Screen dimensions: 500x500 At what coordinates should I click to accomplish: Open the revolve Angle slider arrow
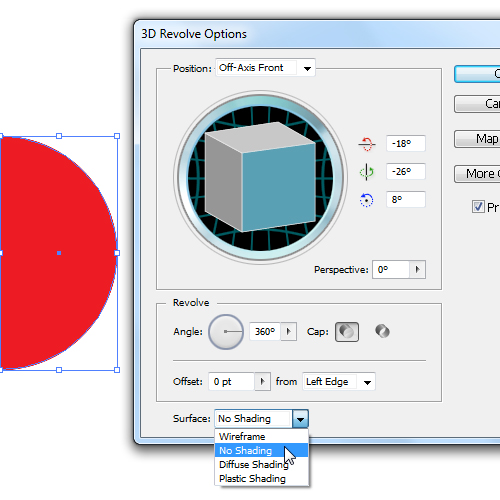pos(289,332)
